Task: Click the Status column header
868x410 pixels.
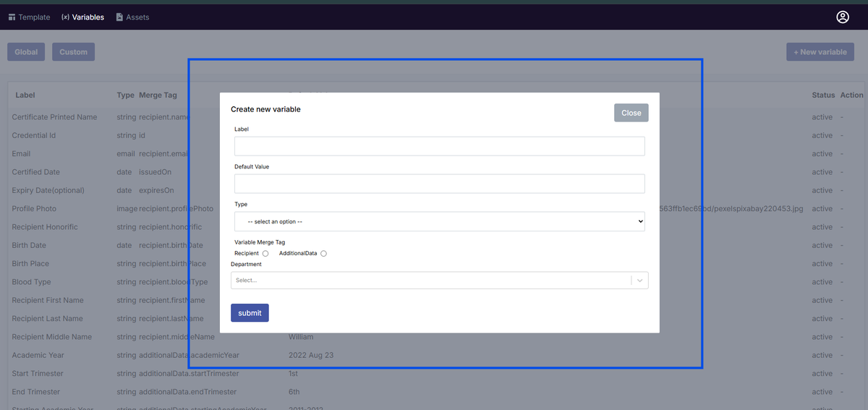Action: (x=823, y=95)
